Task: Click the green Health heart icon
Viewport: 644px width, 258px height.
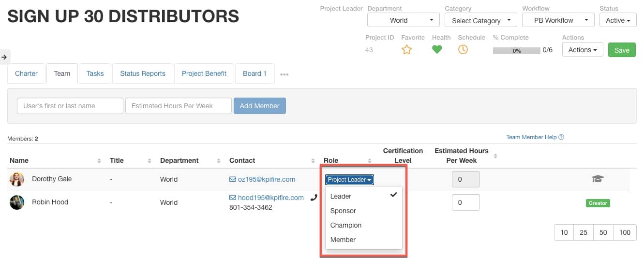Action: click(x=437, y=49)
